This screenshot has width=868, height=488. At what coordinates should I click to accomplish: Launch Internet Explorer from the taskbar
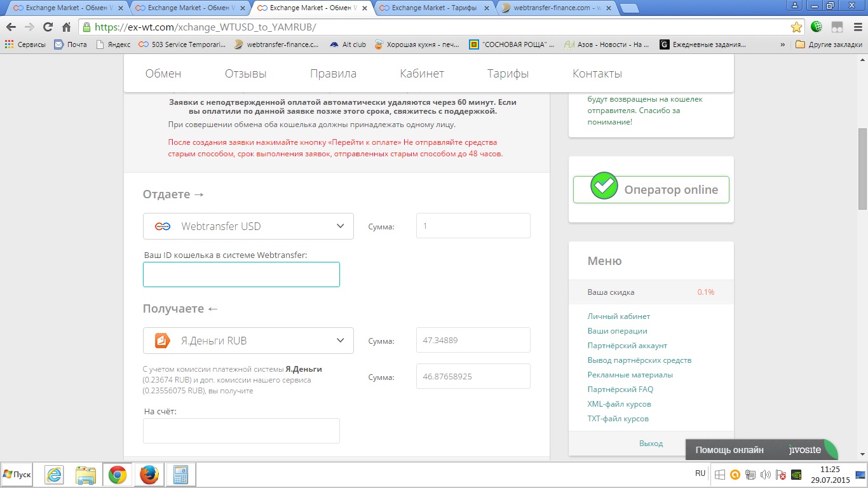tap(53, 475)
